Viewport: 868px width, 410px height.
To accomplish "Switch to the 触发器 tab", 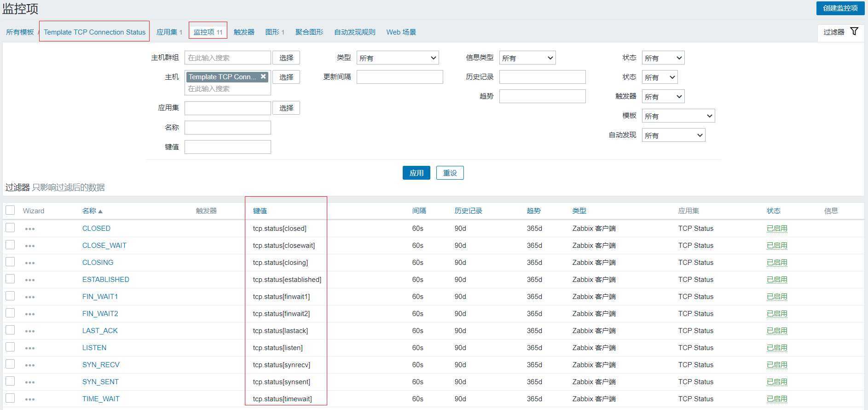I will click(x=244, y=32).
